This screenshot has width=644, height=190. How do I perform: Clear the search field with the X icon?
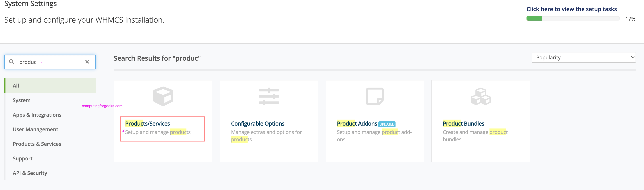coord(87,62)
